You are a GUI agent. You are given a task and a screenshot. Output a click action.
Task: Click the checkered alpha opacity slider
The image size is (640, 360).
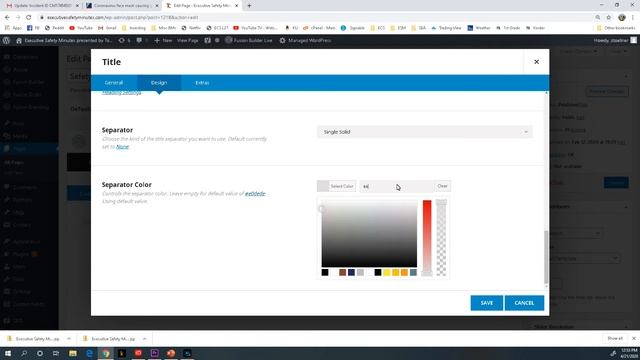pos(441,238)
